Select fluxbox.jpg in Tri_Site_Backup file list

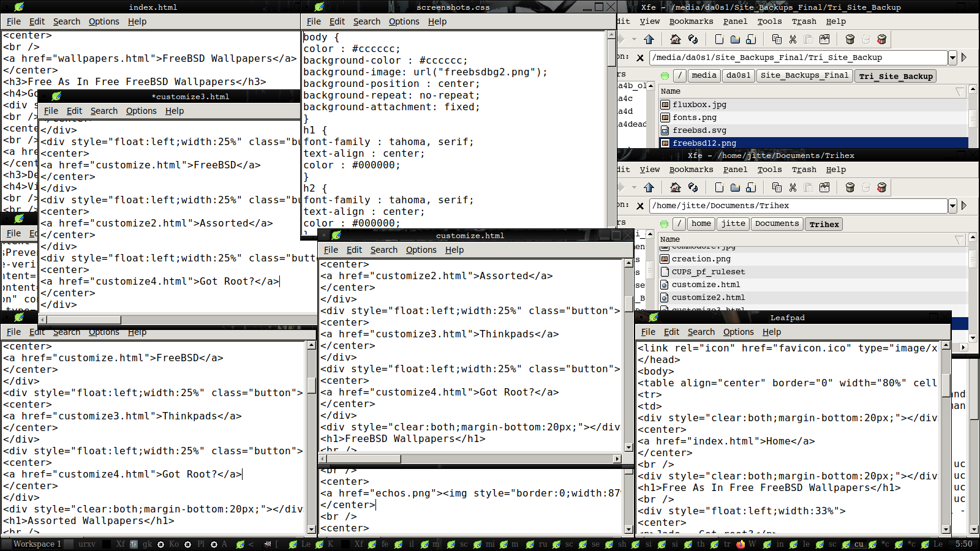[x=813, y=105]
